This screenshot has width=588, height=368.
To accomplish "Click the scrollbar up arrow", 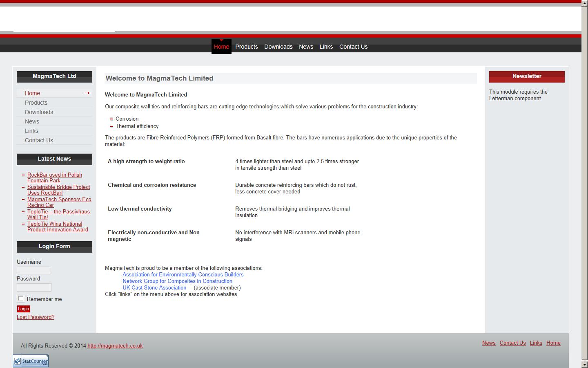I will (x=585, y=2).
